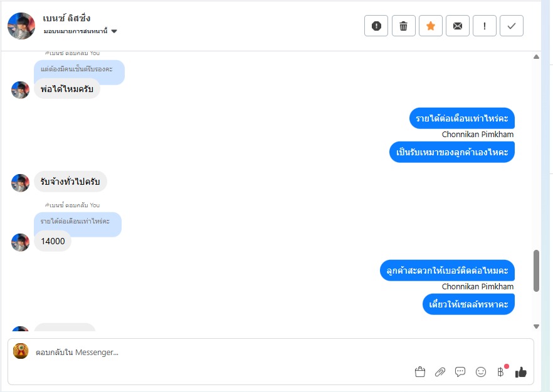Click the customer's message bubble showing 14000

[x=53, y=241]
